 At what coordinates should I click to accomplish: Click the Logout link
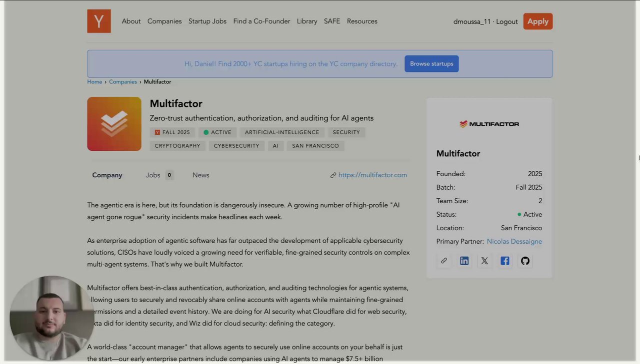click(506, 21)
